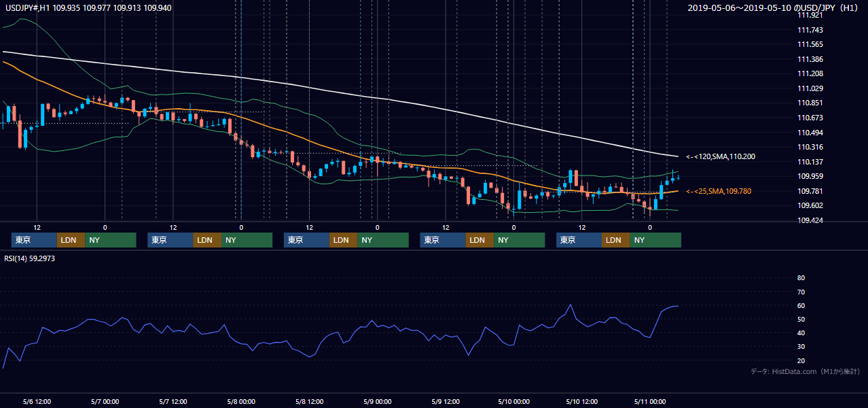Click the LDN session block for the 5/10 day
Viewport: 868px width, 408px height.
[x=616, y=240]
